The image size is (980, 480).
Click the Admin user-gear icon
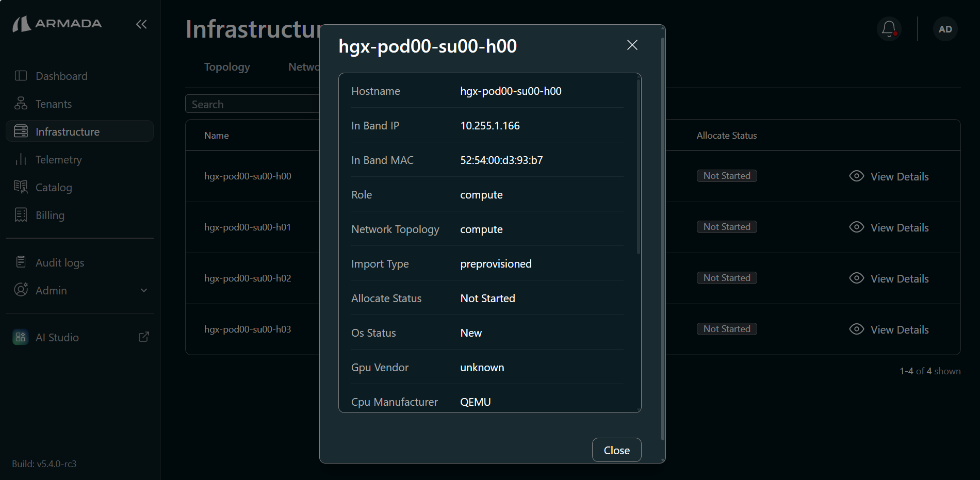[x=21, y=290]
